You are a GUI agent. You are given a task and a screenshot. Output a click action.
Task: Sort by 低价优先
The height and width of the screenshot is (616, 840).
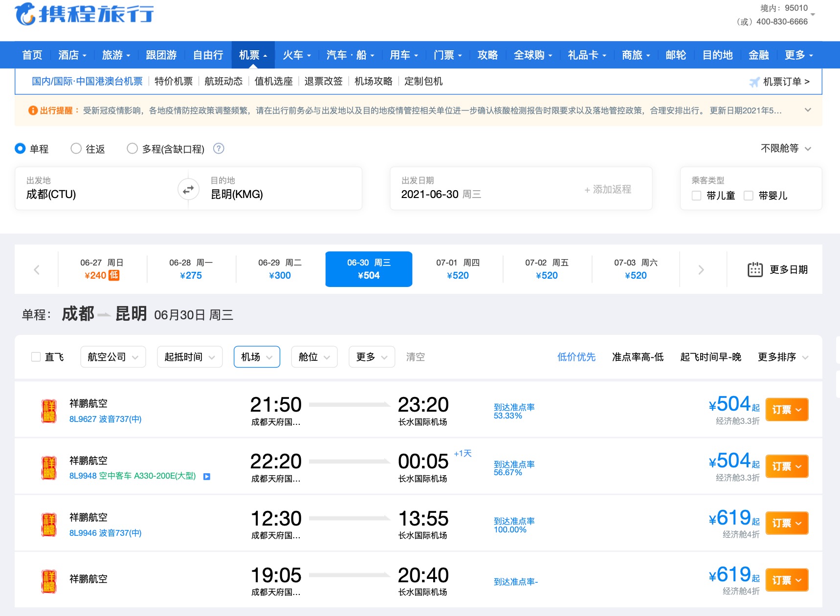[576, 357]
